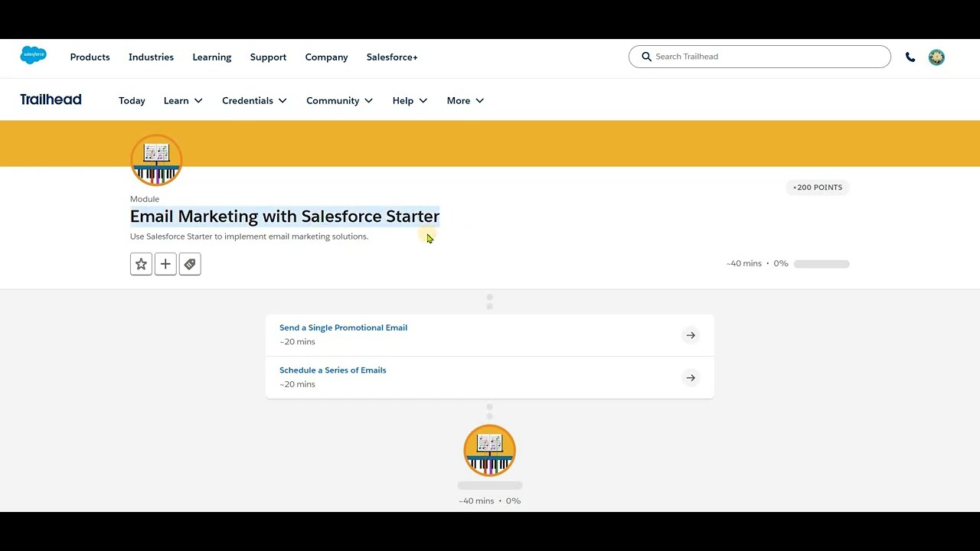This screenshot has width=980, height=551.
Task: Click arrow for Schedule a Series of Emails
Action: [691, 377]
